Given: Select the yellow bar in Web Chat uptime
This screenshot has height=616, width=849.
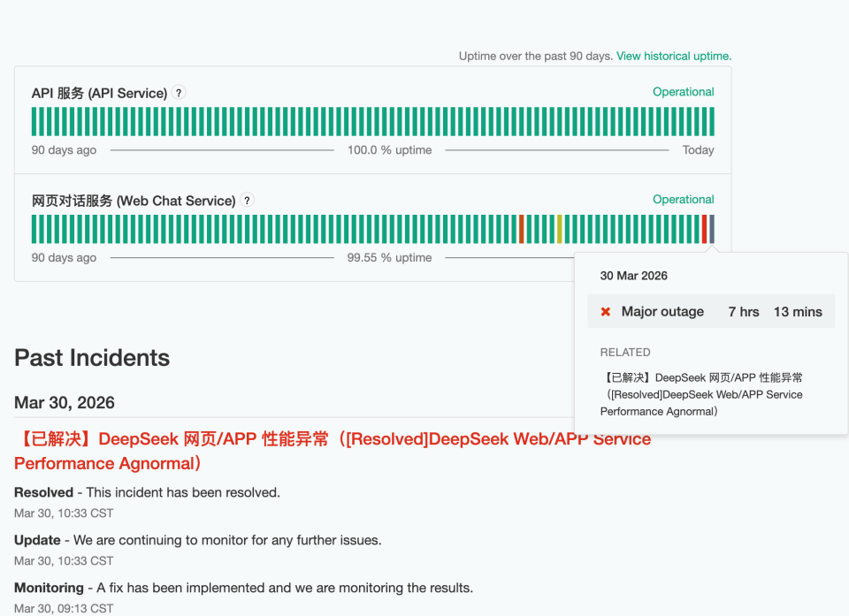Looking at the screenshot, I should click(559, 229).
